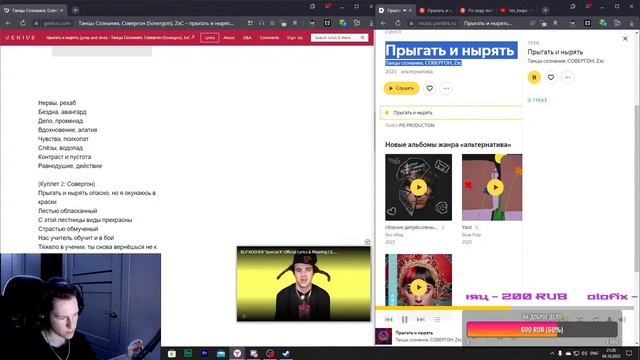This screenshot has width=640, height=360.
Task: Close the picture-in-picture video popup
Action: pos(367,242)
